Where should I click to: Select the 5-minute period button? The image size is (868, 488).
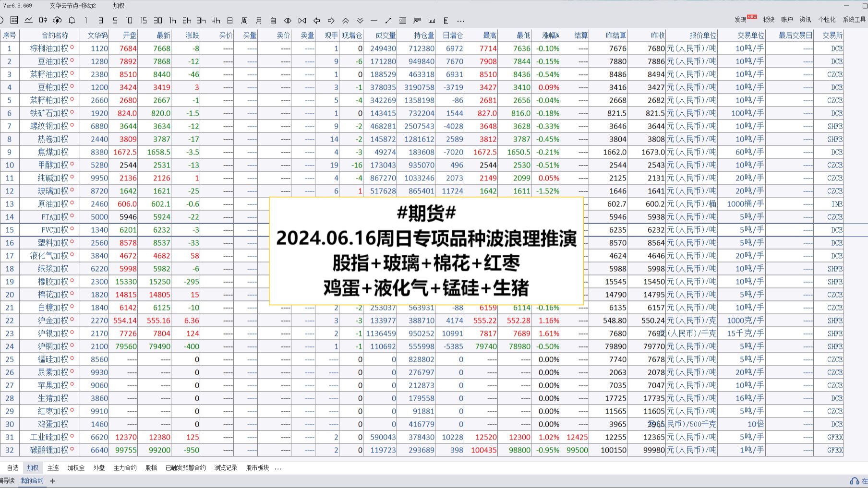click(x=115, y=20)
